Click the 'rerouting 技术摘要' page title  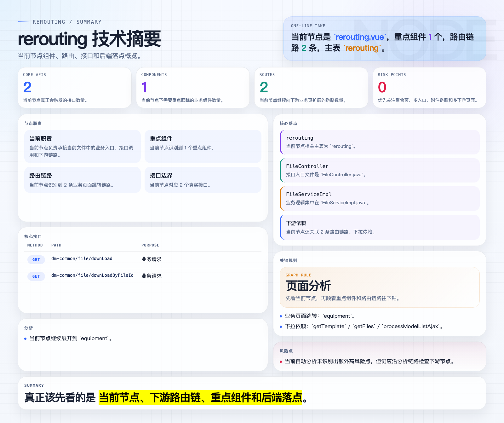click(89, 39)
